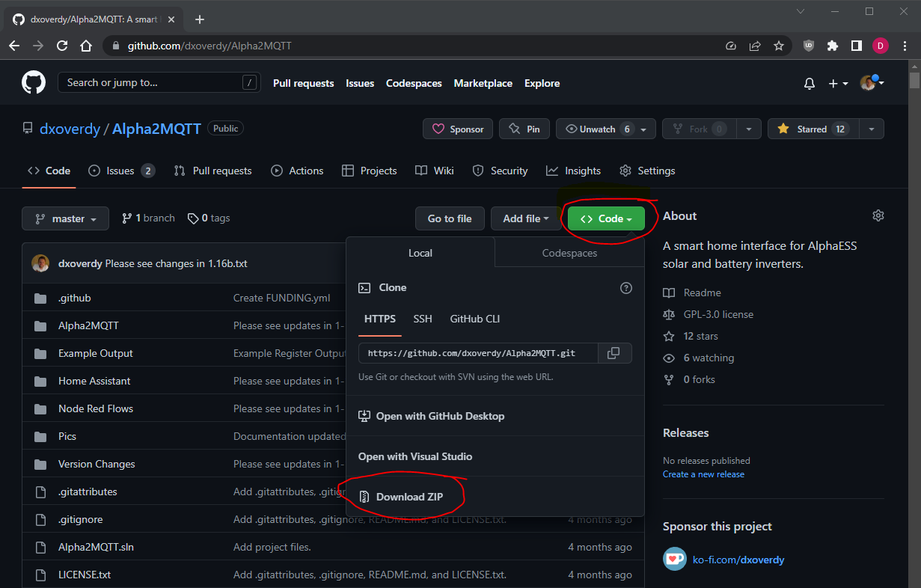Click the uBlock shield extension icon

click(809, 46)
